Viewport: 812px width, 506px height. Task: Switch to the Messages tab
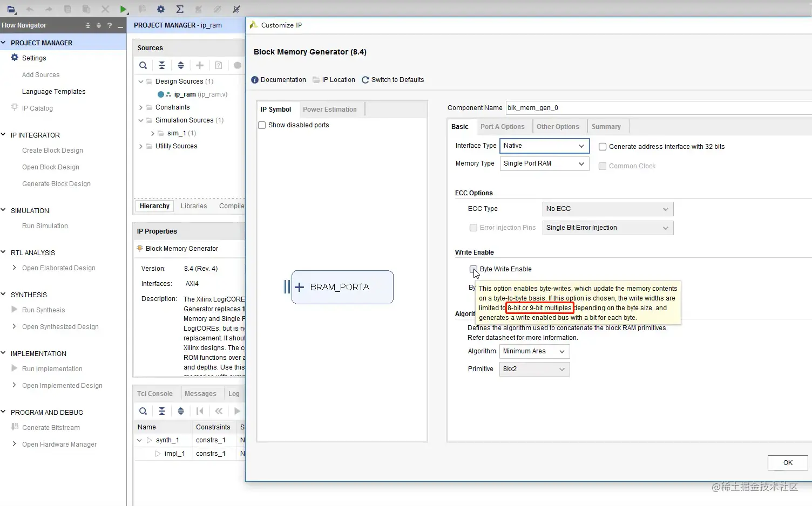tap(200, 394)
